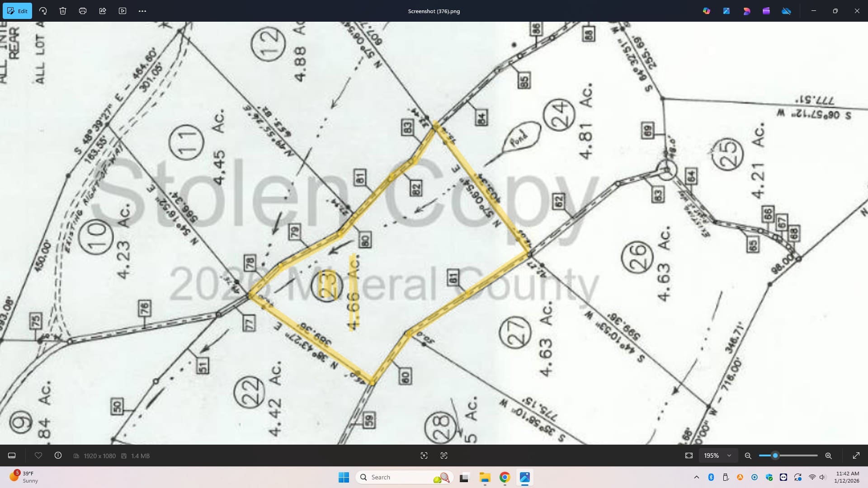Open the OneDrive cloud icon in title bar
Screen dimensions: 868x488
pyautogui.click(x=786, y=11)
